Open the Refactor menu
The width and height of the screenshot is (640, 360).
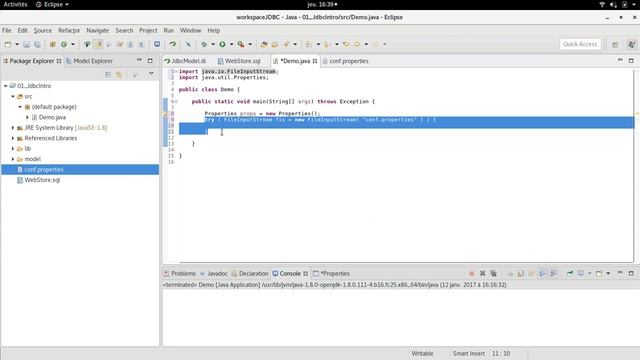(69, 31)
